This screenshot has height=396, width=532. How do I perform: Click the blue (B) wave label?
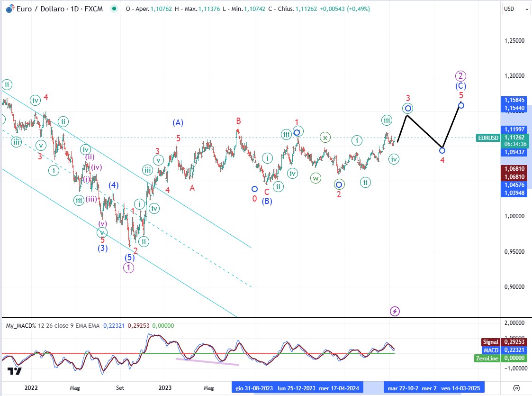click(x=267, y=201)
